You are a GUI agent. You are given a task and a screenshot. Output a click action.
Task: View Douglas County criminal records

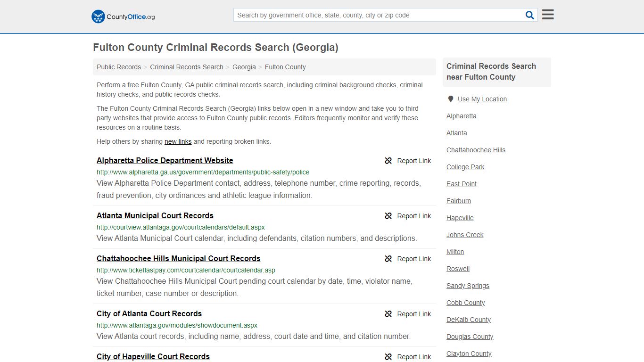coord(470,337)
